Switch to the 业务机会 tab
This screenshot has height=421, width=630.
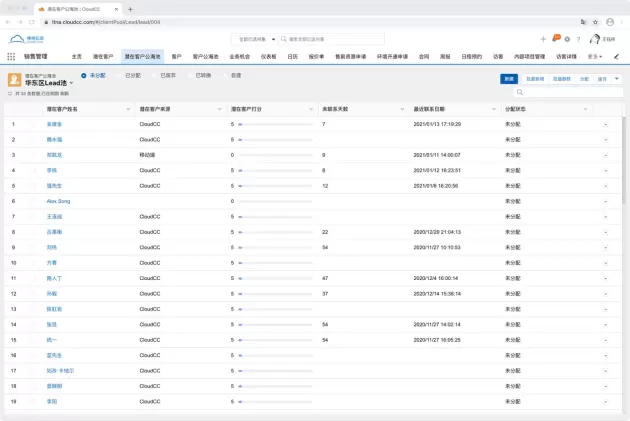coord(240,57)
